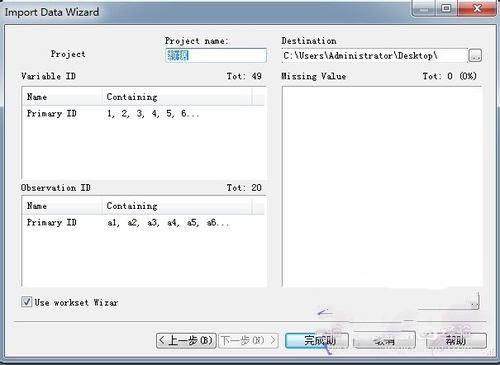500x365 pixels.
Task: Finish the import with the 完成 button
Action: [x=317, y=341]
